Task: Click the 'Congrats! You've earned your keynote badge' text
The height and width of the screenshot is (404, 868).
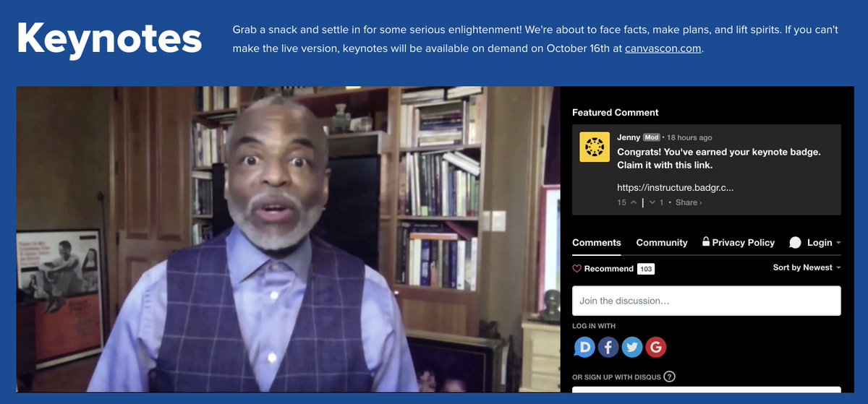Action: coord(719,159)
